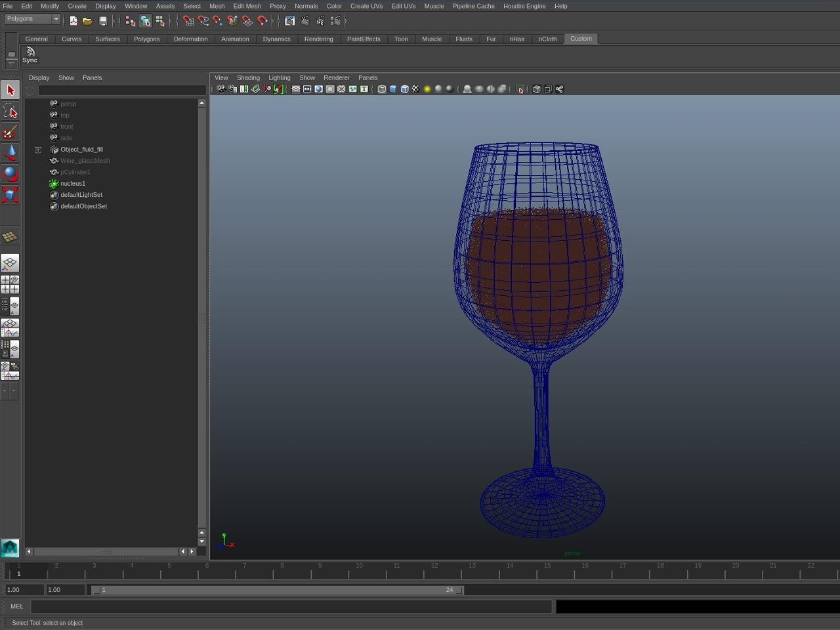Select the arrow Select tool
Screen dimensions: 840x630
pos(10,89)
